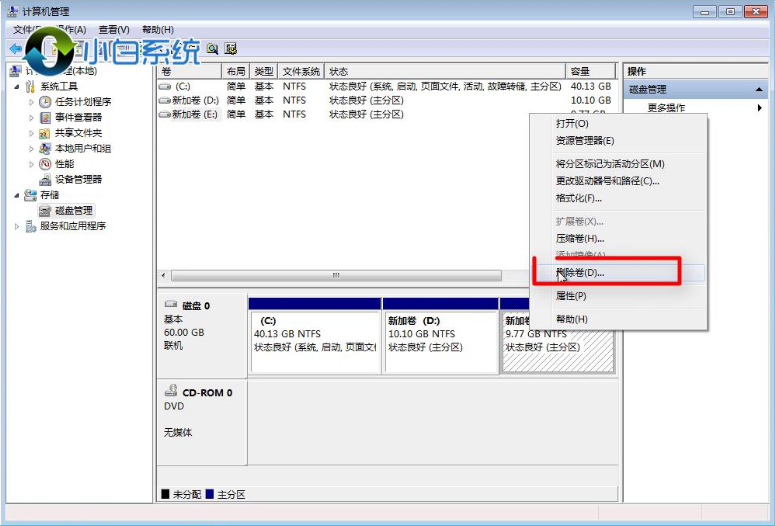Expand the 任务计划程序 node

coord(31,102)
